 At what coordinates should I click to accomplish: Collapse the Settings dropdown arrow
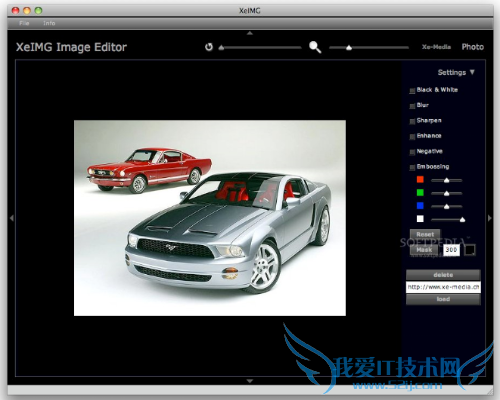472,72
